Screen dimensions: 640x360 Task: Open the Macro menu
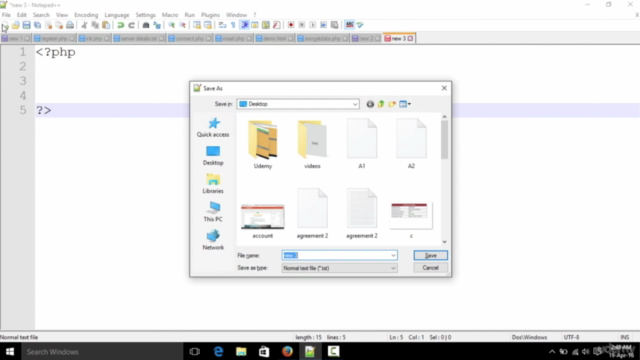tap(170, 15)
